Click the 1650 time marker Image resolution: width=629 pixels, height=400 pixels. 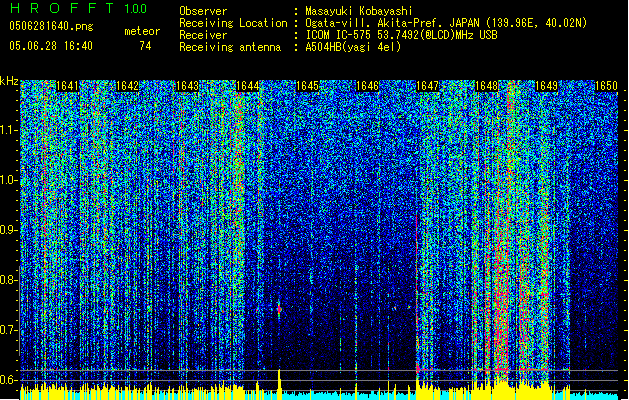click(x=606, y=86)
